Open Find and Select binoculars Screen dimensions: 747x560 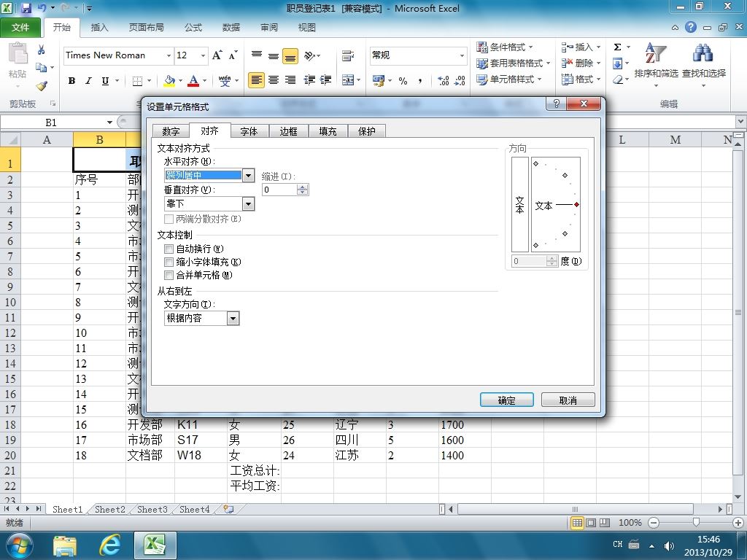click(704, 63)
